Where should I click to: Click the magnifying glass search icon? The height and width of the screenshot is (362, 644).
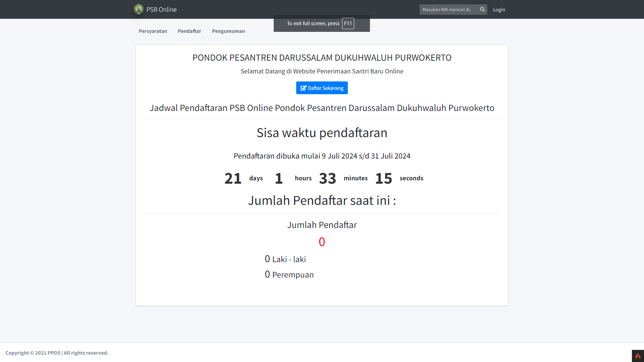(482, 9)
